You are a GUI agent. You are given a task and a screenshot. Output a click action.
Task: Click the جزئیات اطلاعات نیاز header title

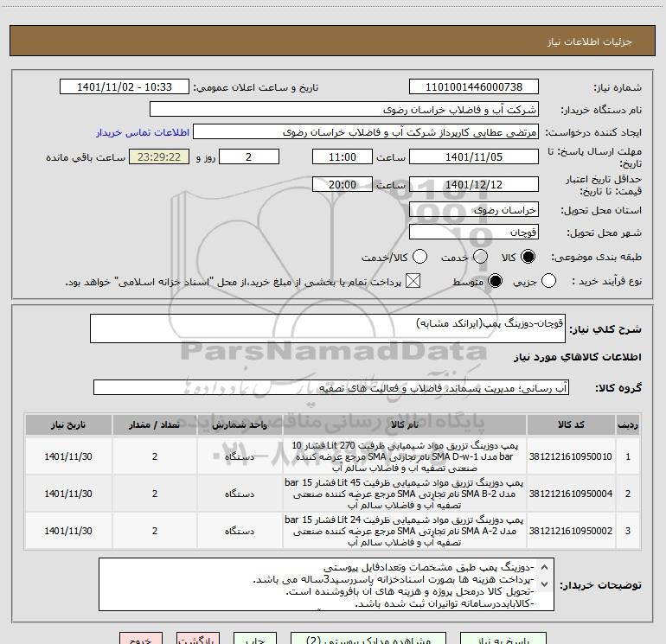coord(590,41)
